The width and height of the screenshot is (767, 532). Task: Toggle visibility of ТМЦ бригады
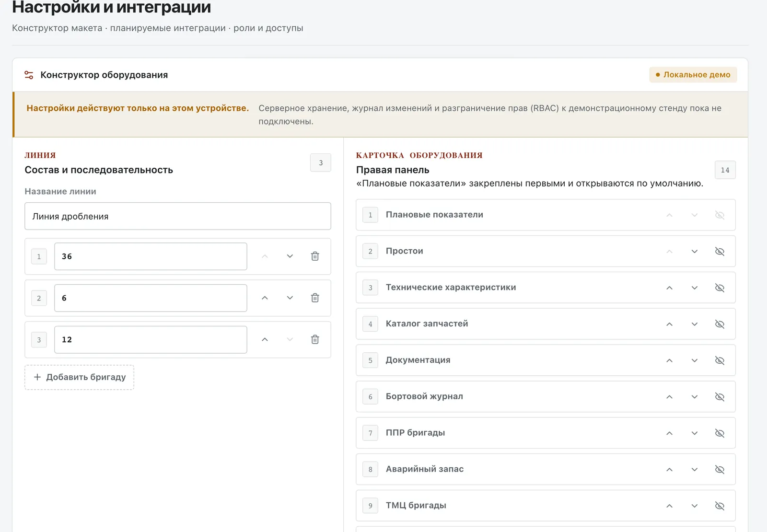[x=720, y=506]
